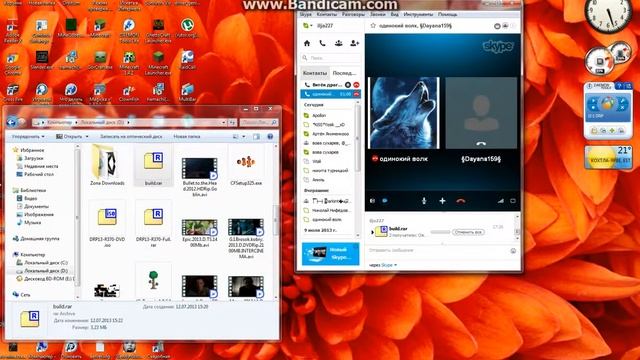Select DRP13-R370-DVD.iso file
The height and width of the screenshot is (360, 640).
[x=107, y=224]
